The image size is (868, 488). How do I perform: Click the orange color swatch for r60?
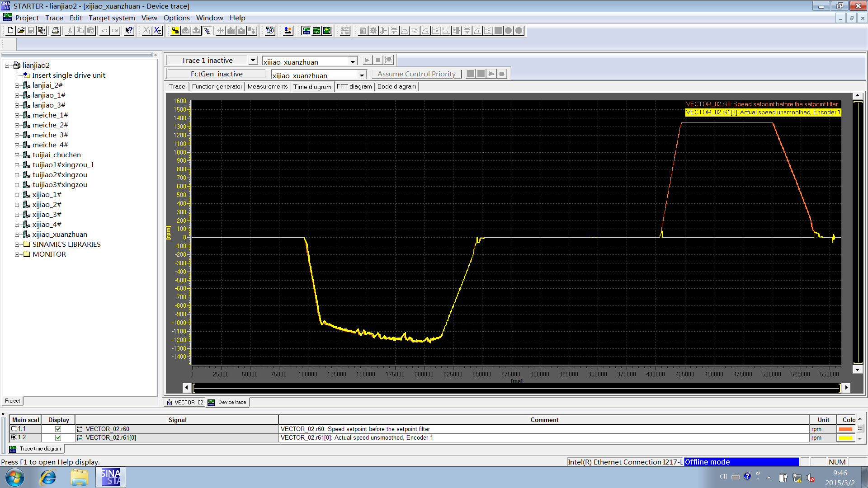[x=845, y=429]
